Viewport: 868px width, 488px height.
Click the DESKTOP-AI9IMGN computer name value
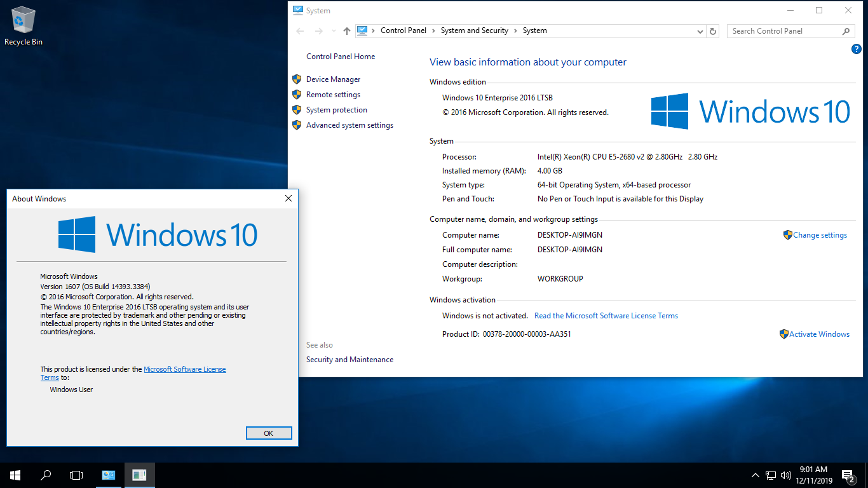click(x=570, y=235)
